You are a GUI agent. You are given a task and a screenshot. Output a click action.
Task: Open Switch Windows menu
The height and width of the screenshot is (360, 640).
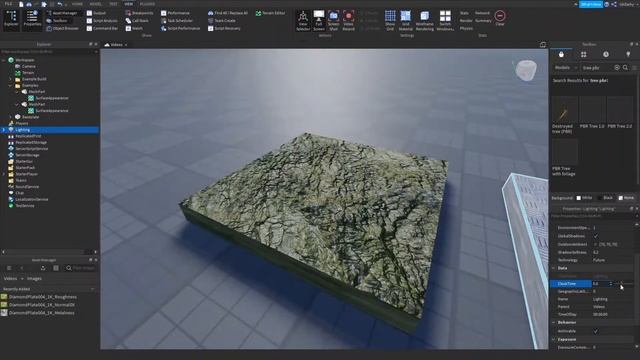tap(445, 21)
